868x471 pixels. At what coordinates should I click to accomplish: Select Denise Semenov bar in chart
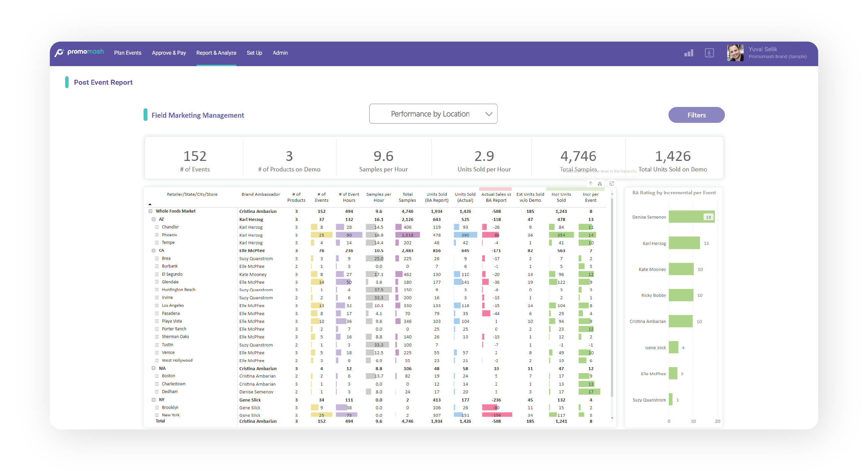691,217
